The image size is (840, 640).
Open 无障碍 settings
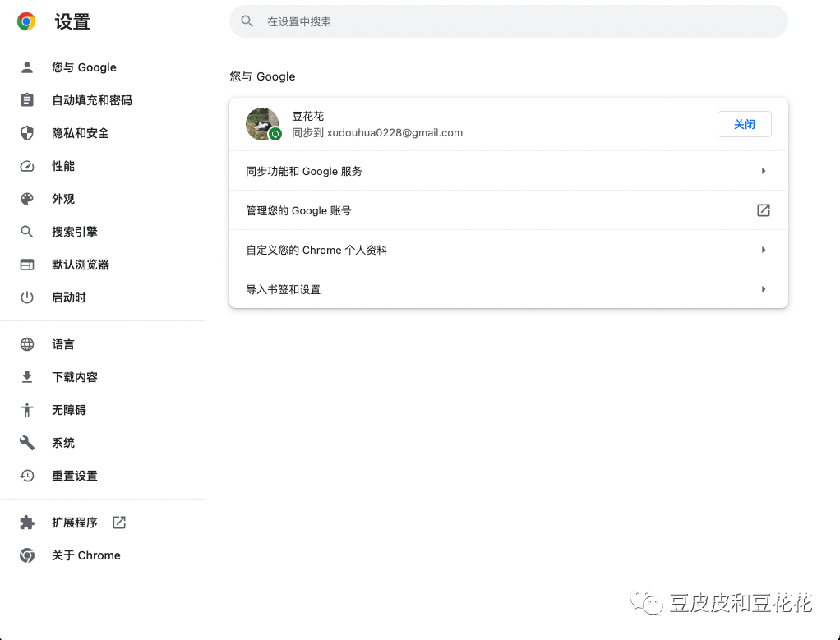68,410
